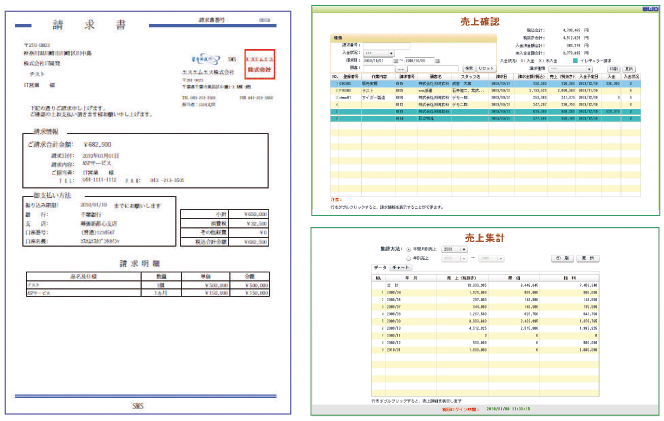
Task: Sort by the 作業内容 column header
Action: tap(379, 77)
